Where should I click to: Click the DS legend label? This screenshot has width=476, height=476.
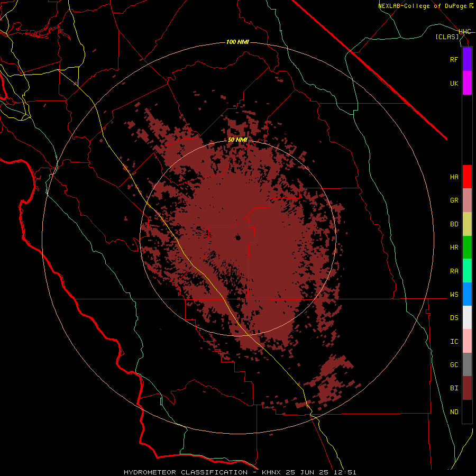(454, 318)
